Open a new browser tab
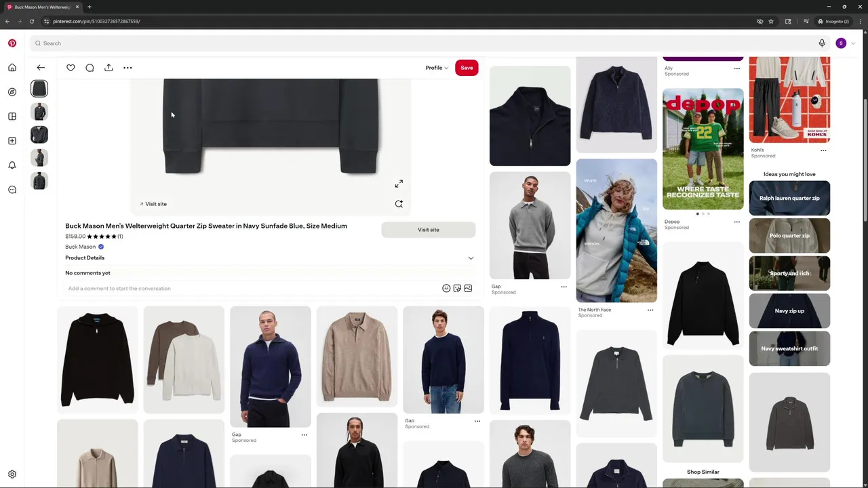This screenshot has height=488, width=868. (x=90, y=7)
